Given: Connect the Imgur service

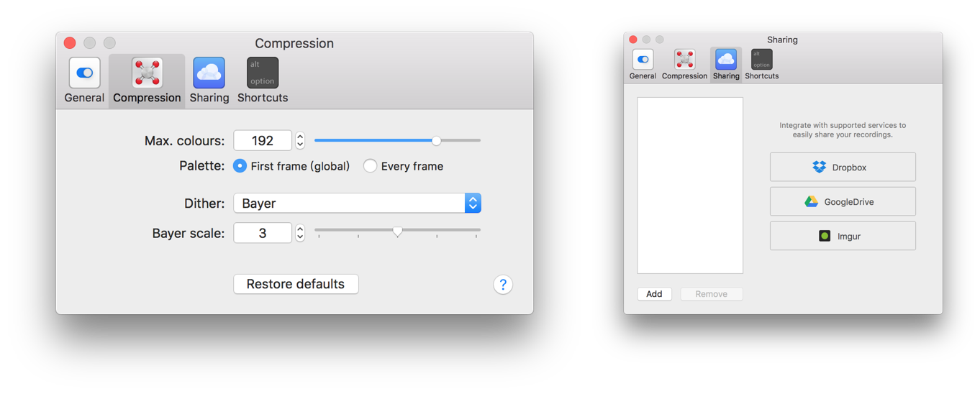Looking at the screenshot, I should (x=843, y=236).
